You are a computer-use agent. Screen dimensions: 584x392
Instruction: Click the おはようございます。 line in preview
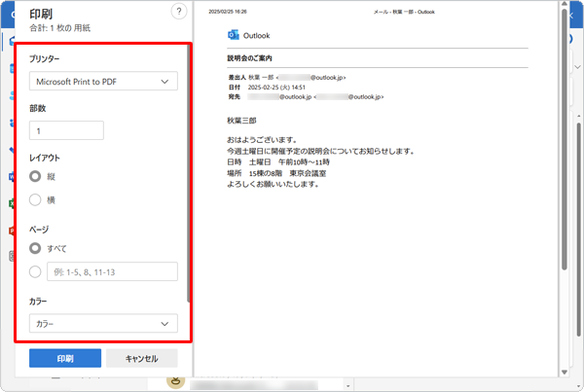click(x=263, y=140)
